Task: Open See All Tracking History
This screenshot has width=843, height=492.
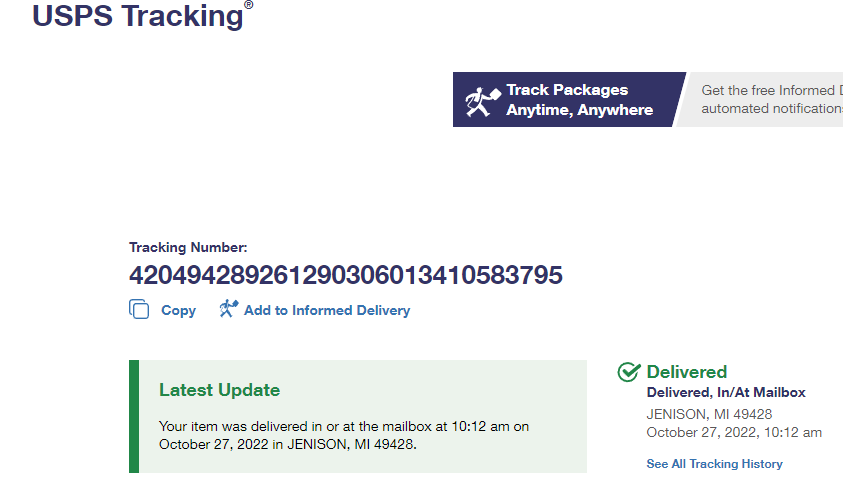Action: 714,464
